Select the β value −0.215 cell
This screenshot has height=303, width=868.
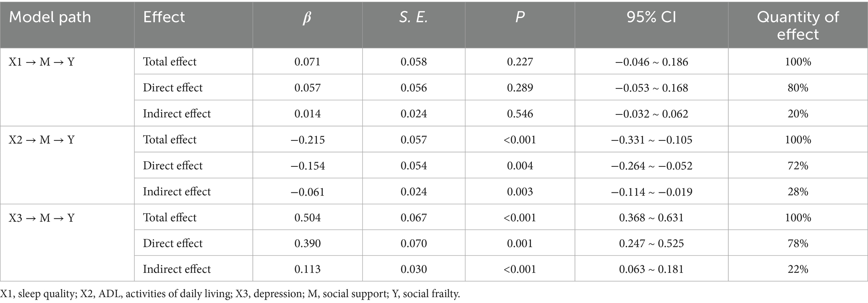coord(307,140)
